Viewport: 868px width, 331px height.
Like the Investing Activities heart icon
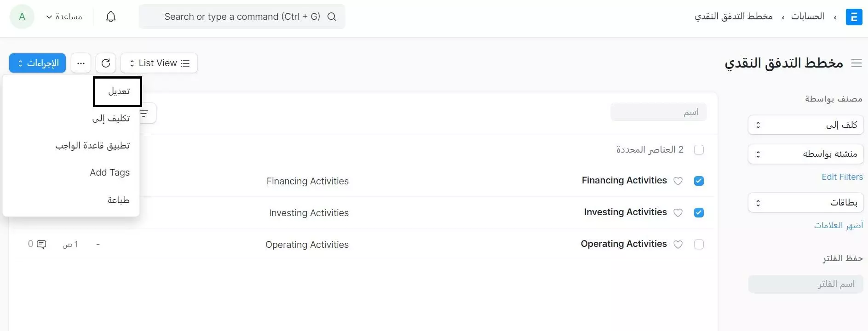coord(678,213)
